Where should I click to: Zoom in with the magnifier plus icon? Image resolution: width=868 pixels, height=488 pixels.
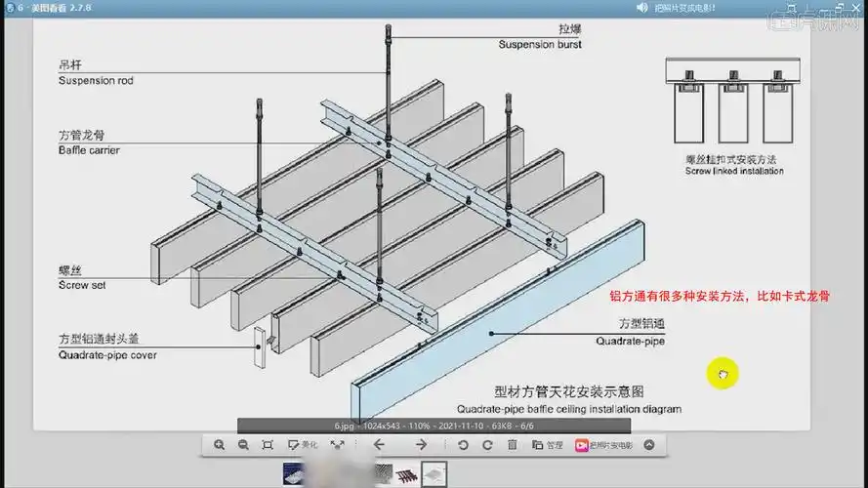220,445
